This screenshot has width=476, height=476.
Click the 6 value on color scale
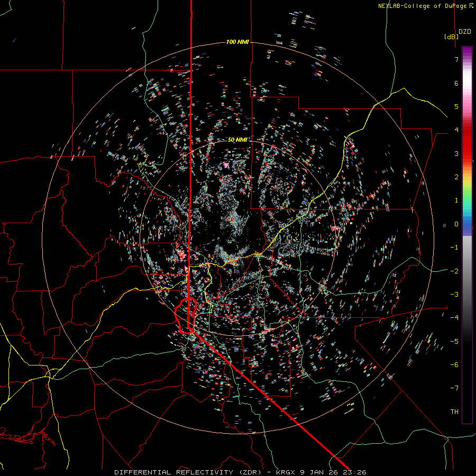pos(456,83)
